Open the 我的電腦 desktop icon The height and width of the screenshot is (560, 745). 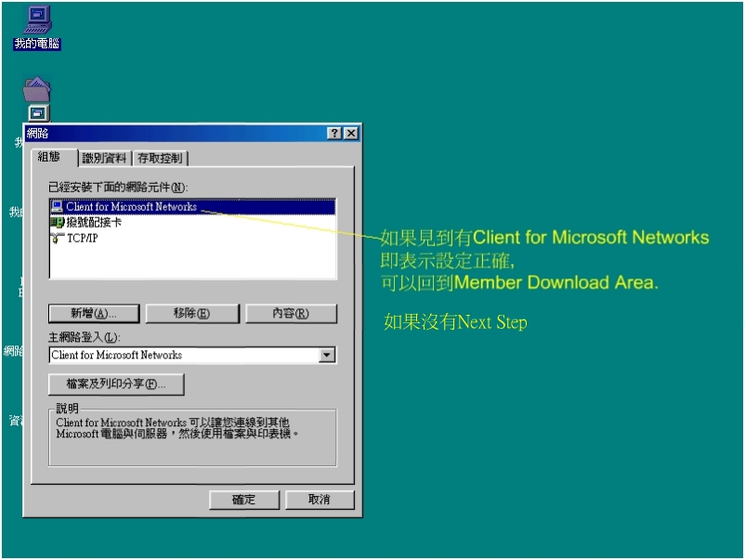[37, 28]
